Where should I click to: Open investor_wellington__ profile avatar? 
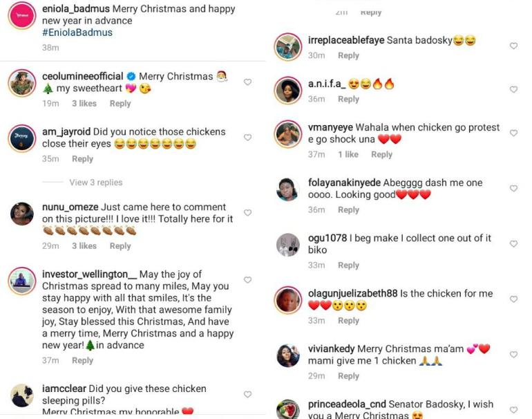[22, 281]
